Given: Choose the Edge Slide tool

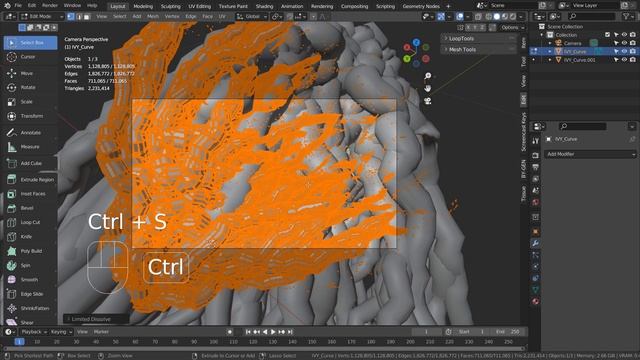Looking at the screenshot, I should (30, 294).
